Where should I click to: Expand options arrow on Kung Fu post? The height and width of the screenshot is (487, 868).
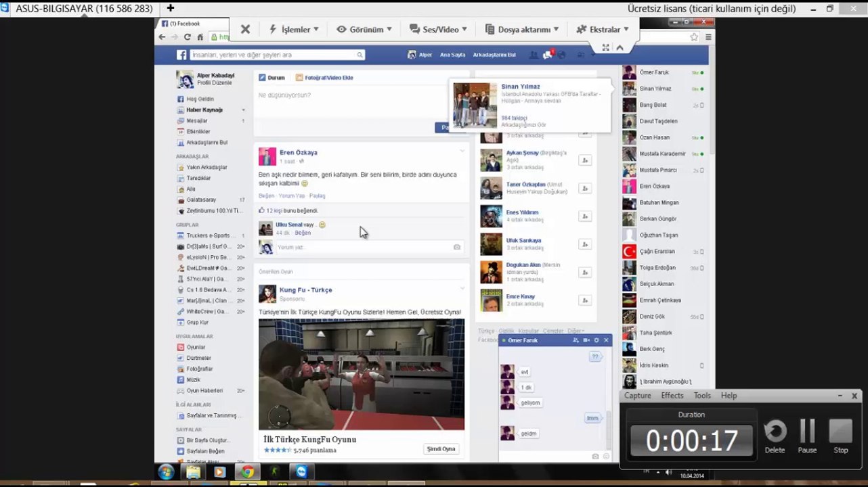tap(462, 288)
